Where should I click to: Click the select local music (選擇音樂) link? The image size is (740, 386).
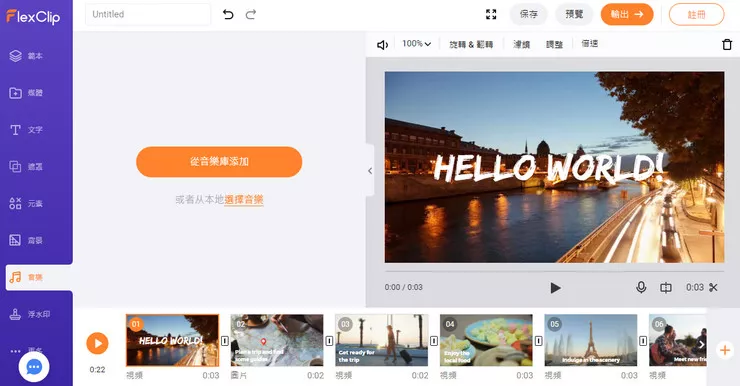pos(244,200)
